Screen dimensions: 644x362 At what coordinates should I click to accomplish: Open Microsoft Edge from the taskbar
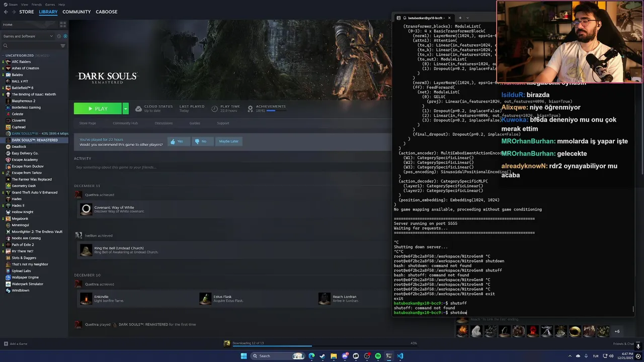[x=311, y=356]
